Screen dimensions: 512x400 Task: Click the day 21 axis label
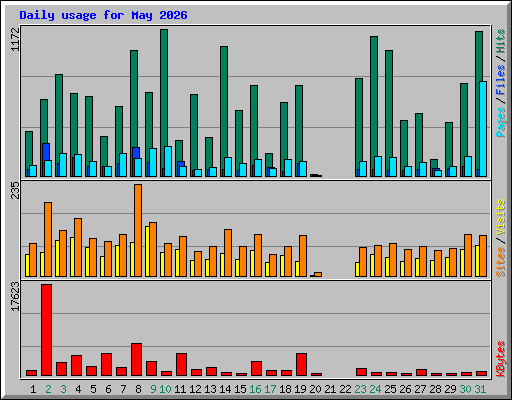pos(330,389)
